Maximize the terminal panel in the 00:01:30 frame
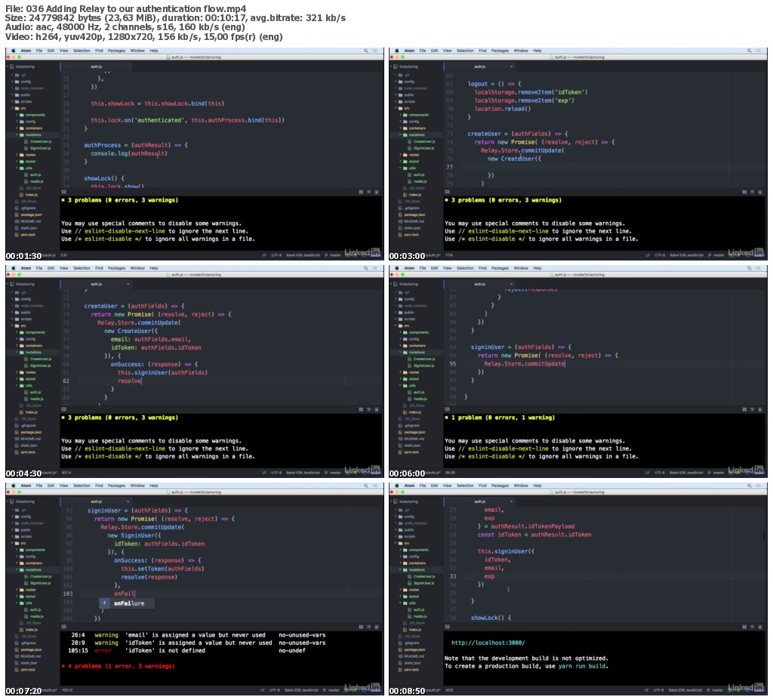The height and width of the screenshot is (700, 773). [361, 192]
